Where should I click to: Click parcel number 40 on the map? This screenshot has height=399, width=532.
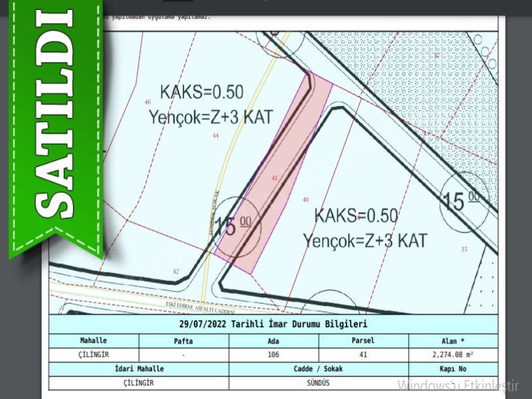305,199
